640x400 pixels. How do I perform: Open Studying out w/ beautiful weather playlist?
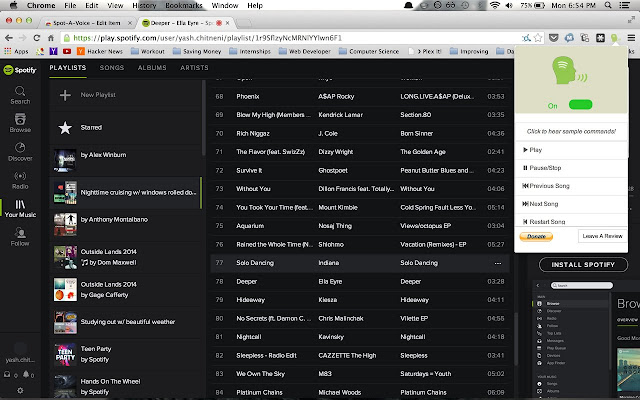(126, 322)
